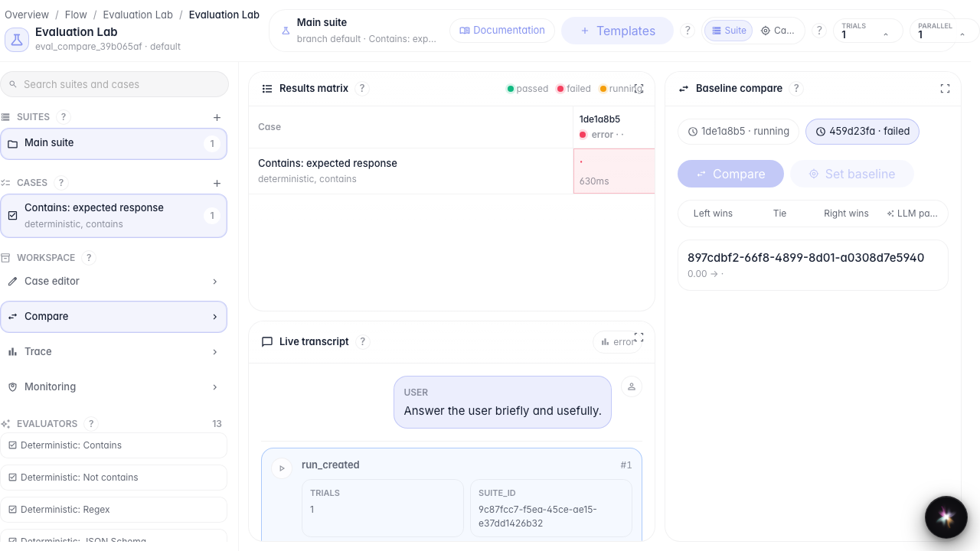This screenshot has height=551, width=980.
Task: Click help icon beside CASES heading
Action: point(62,183)
